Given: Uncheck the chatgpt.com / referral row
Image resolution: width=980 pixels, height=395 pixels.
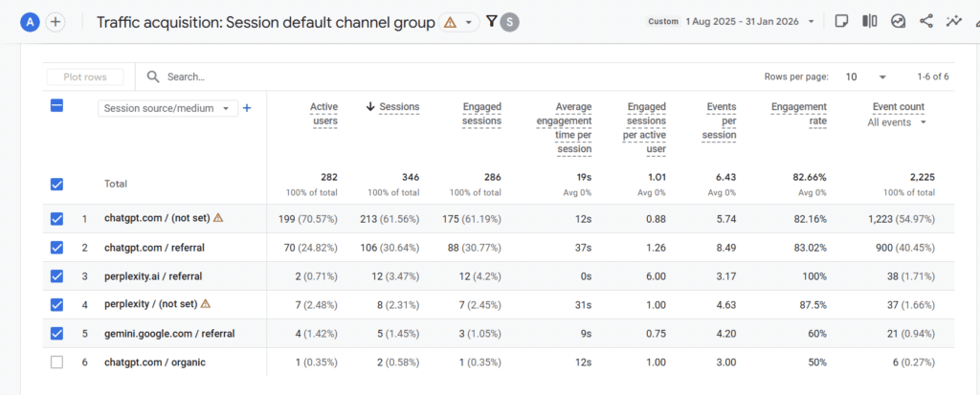Looking at the screenshot, I should (x=56, y=248).
